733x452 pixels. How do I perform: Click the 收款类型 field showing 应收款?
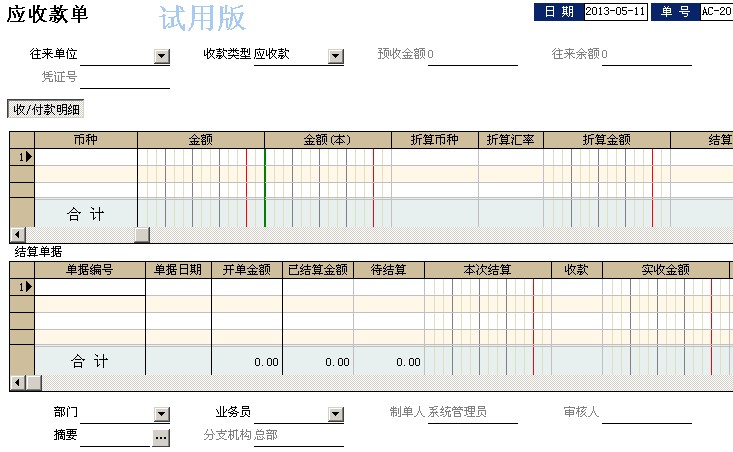291,56
